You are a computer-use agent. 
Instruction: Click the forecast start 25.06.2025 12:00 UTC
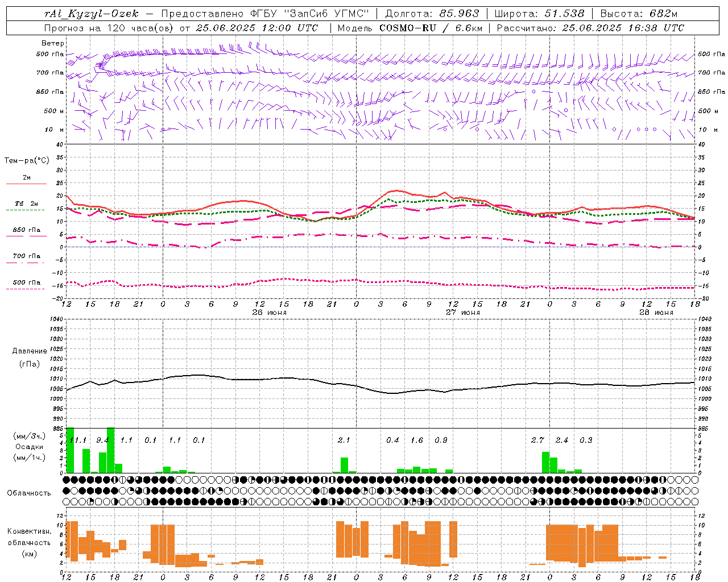(x=257, y=28)
